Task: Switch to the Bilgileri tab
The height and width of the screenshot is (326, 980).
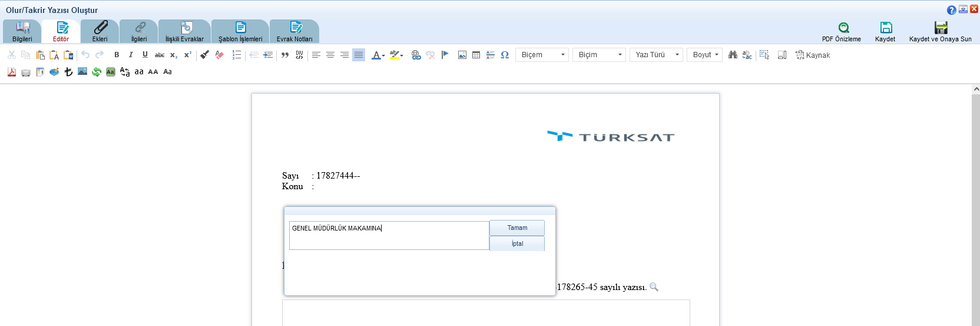Action: pos(22,32)
